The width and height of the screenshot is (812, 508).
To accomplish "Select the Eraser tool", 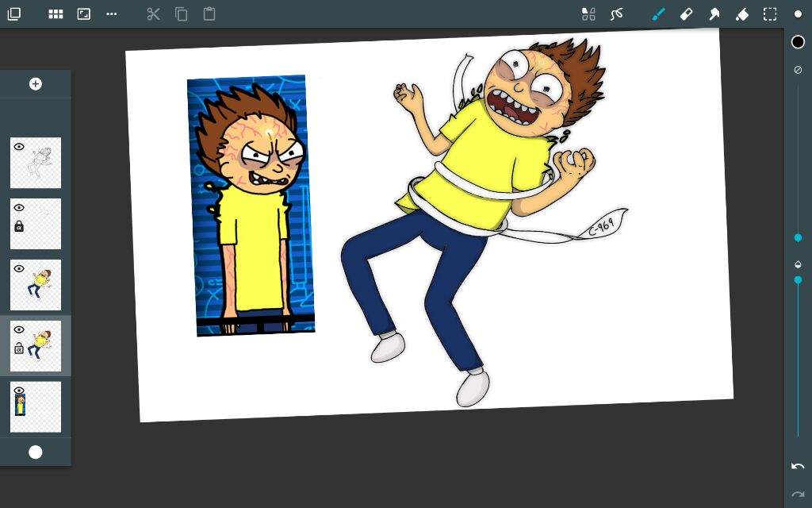I will [686, 14].
